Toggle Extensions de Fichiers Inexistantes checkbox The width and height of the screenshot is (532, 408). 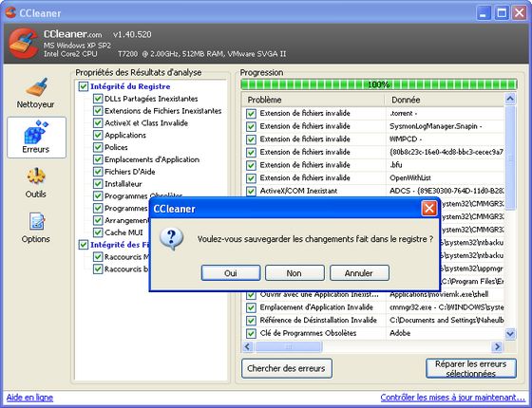pyautogui.click(x=98, y=111)
